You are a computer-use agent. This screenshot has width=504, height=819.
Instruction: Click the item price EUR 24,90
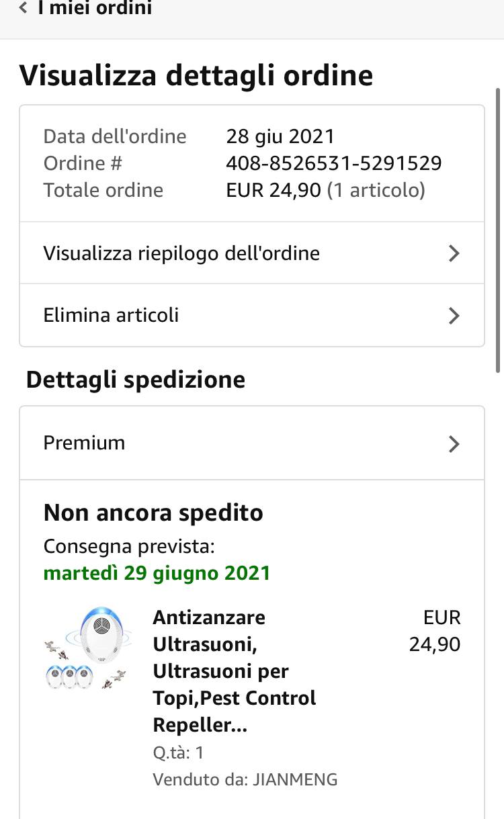[435, 631]
